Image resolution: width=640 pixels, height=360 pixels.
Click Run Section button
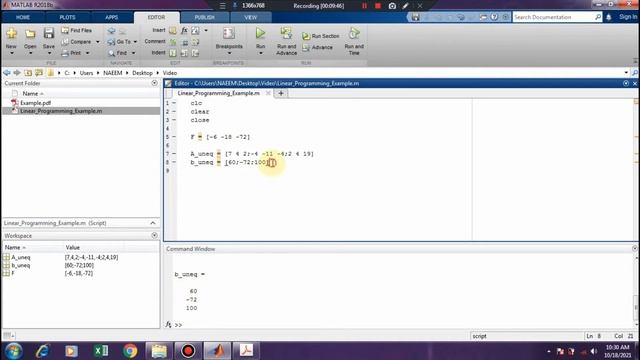321,36
